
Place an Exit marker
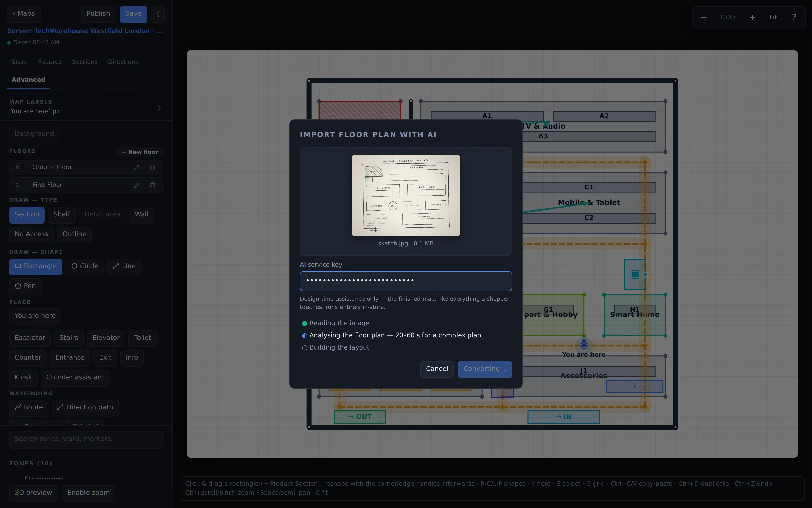point(105,358)
